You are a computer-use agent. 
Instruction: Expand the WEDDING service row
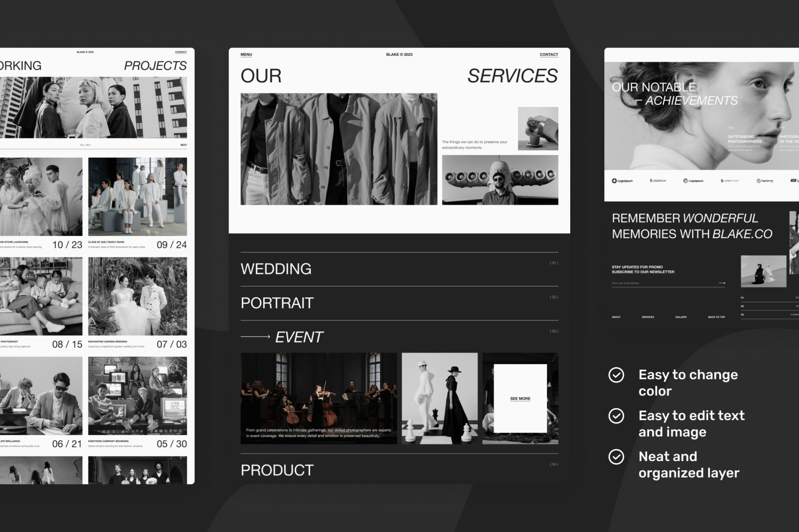point(399,269)
